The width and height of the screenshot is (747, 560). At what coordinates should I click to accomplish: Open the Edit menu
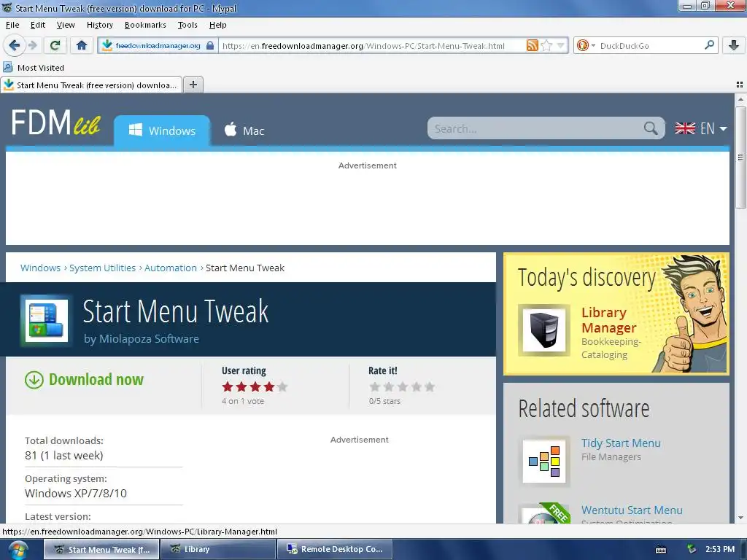(x=38, y=25)
